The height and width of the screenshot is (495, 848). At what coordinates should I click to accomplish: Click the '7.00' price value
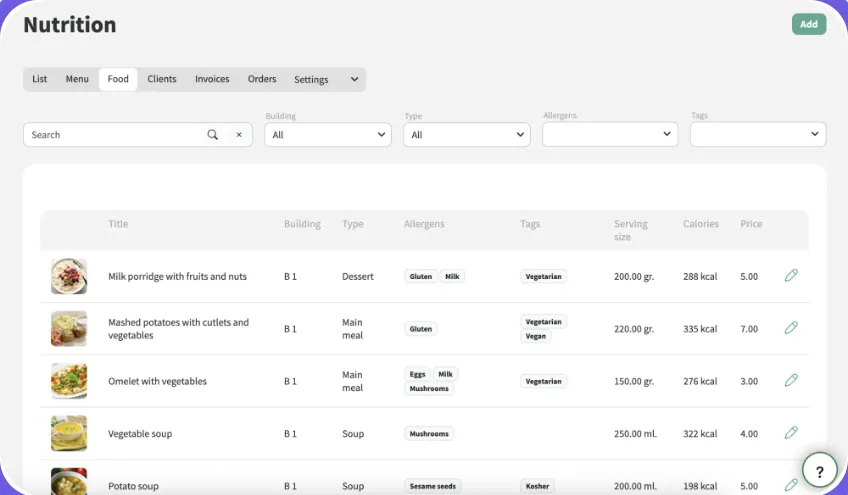coord(749,329)
